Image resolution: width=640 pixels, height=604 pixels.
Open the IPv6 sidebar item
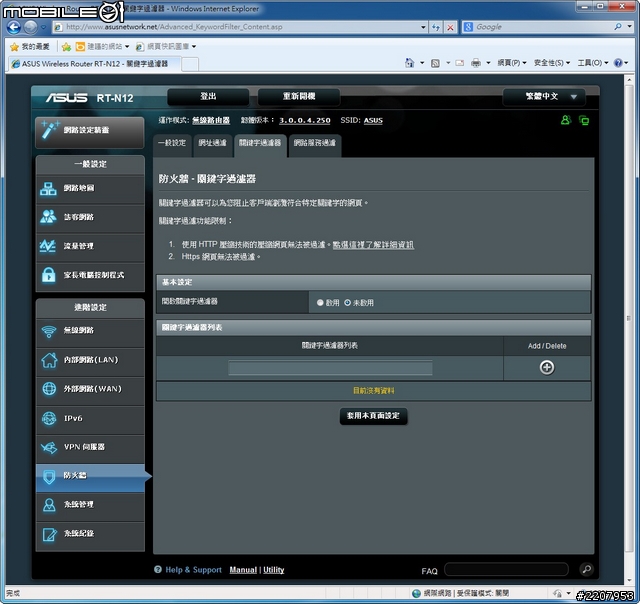90,418
